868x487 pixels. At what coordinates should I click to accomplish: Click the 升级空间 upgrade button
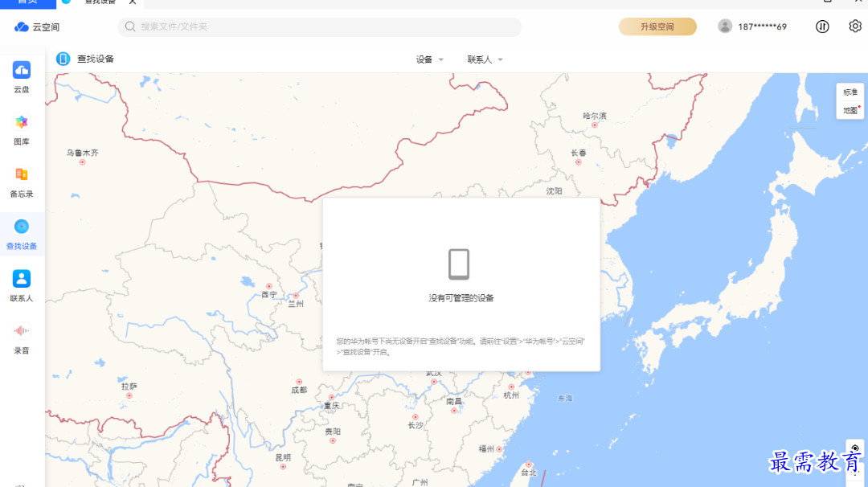[657, 27]
